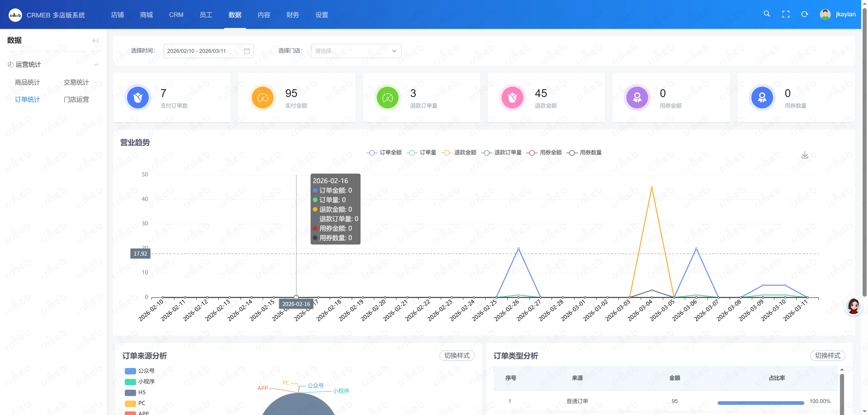Screen dimensions: 868x415
Task: Open the 设置 top menu
Action: click(321, 14)
